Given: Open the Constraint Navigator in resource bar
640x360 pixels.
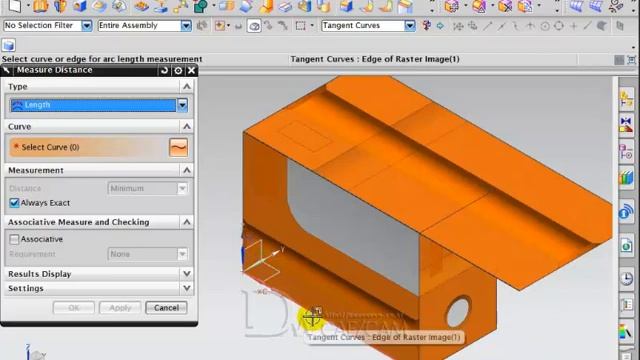Looking at the screenshot, I should 626,125.
